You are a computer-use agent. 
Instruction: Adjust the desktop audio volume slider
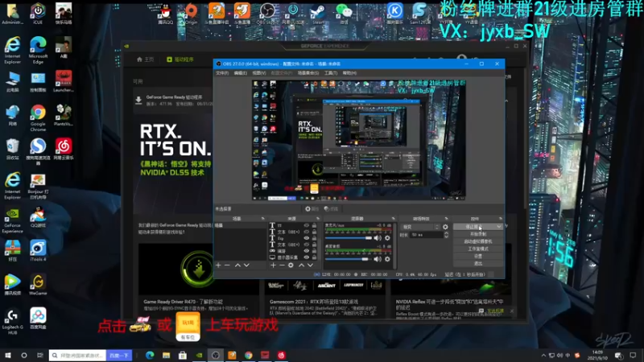point(347,259)
